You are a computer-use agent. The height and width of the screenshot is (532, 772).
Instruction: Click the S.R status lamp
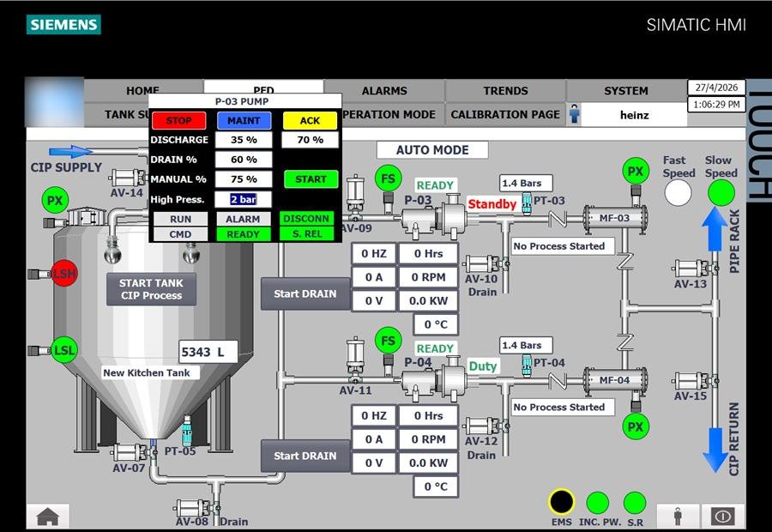[x=635, y=504]
